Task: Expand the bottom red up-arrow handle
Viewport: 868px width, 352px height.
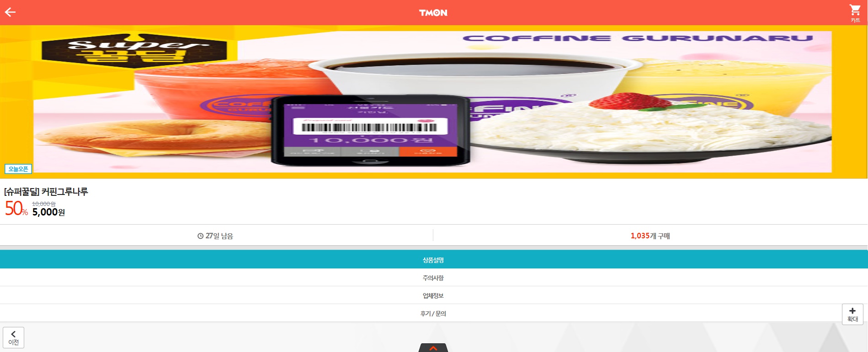Action: (x=433, y=348)
